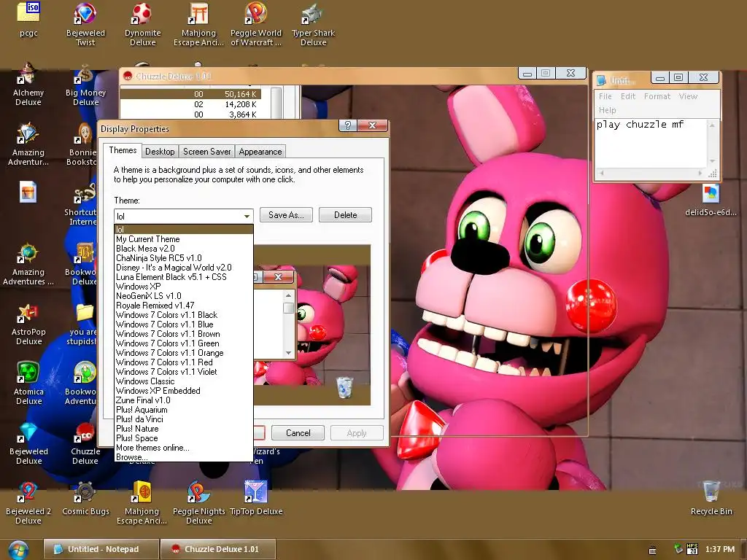Image resolution: width=747 pixels, height=560 pixels.
Task: Click the Display Properties help question button
Action: (347, 125)
